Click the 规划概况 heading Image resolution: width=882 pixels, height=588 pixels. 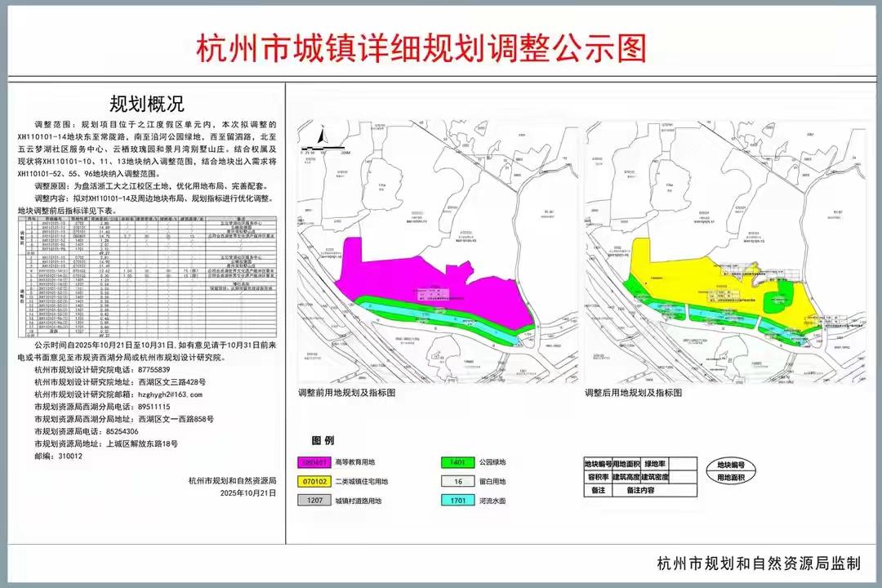(147, 104)
